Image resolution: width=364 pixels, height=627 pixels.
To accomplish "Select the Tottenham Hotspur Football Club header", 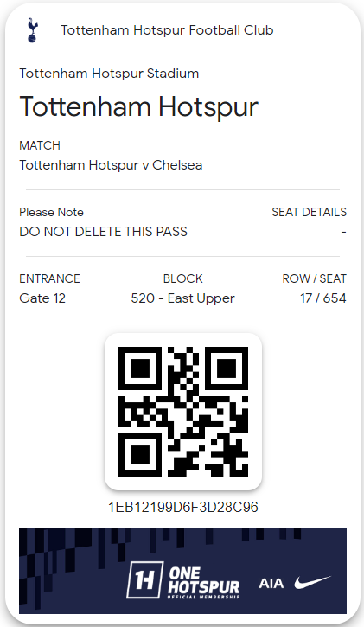I will [x=167, y=30].
